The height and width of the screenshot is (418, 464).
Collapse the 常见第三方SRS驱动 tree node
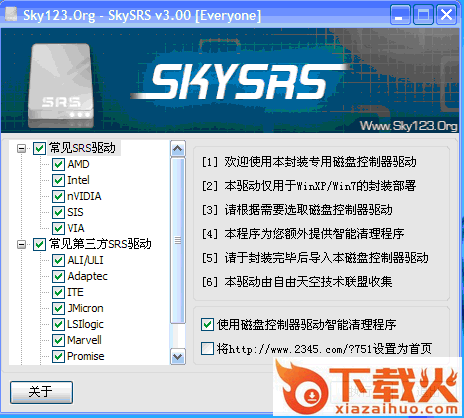21,245
